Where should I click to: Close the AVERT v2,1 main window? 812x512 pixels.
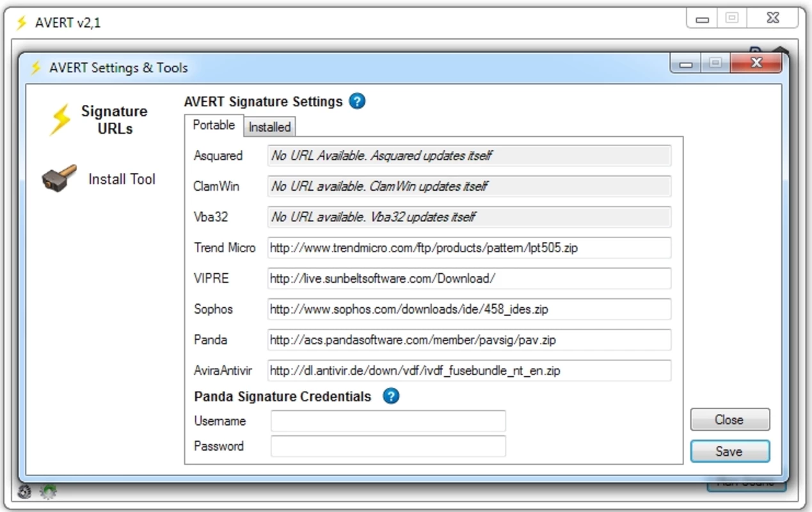click(x=773, y=19)
